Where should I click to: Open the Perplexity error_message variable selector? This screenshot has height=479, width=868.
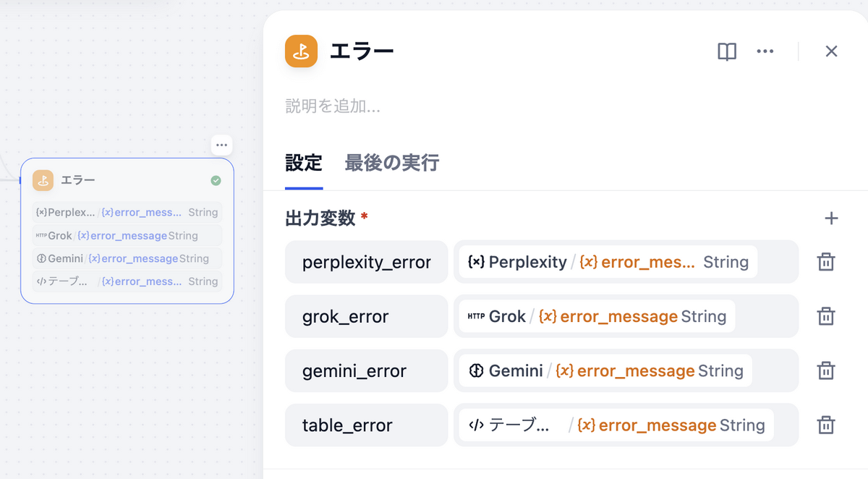pyautogui.click(x=626, y=261)
